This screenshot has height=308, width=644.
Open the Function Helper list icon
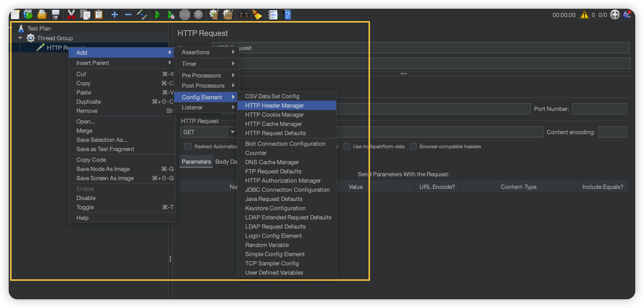[273, 15]
